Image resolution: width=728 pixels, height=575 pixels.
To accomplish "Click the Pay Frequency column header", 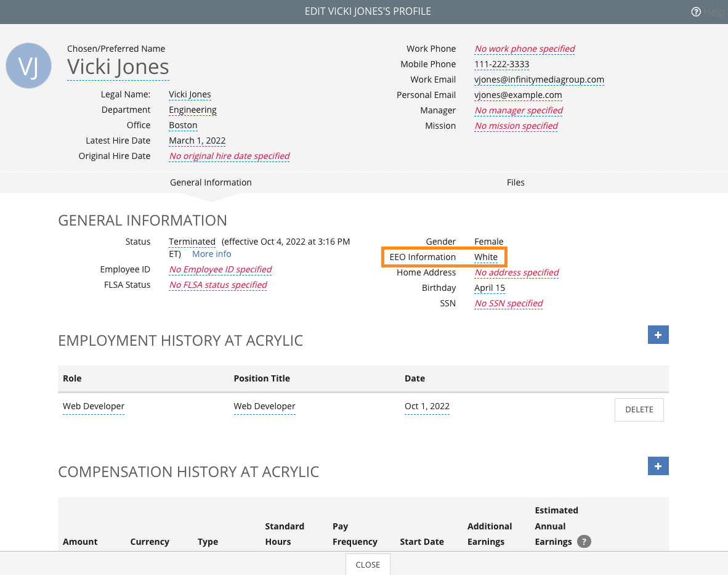I will (355, 534).
